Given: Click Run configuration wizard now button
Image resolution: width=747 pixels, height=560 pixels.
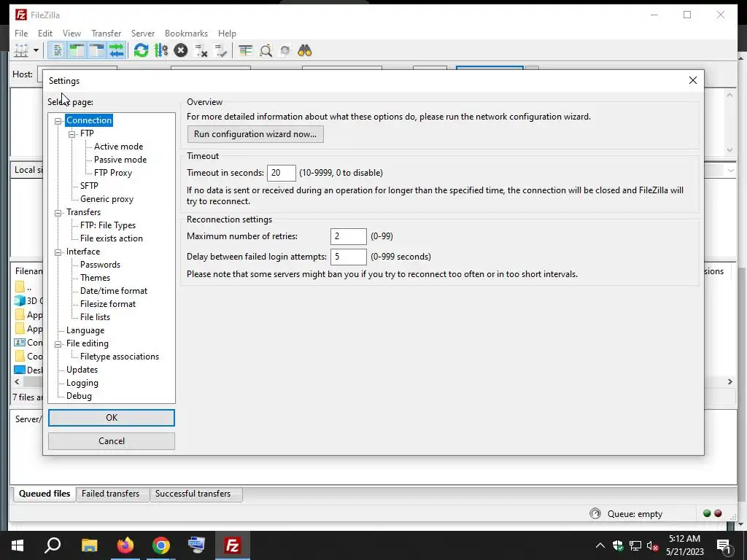Looking at the screenshot, I should pos(255,134).
